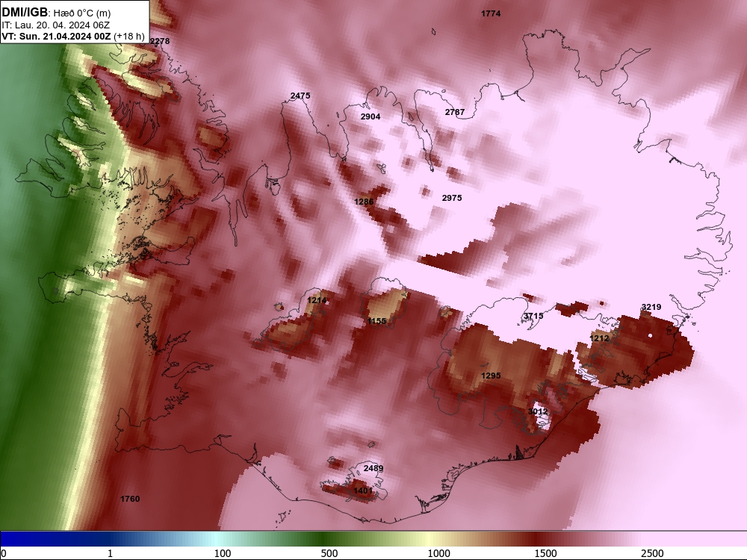Click the 100 mark on the color scale
The image size is (747, 560).
(x=223, y=553)
